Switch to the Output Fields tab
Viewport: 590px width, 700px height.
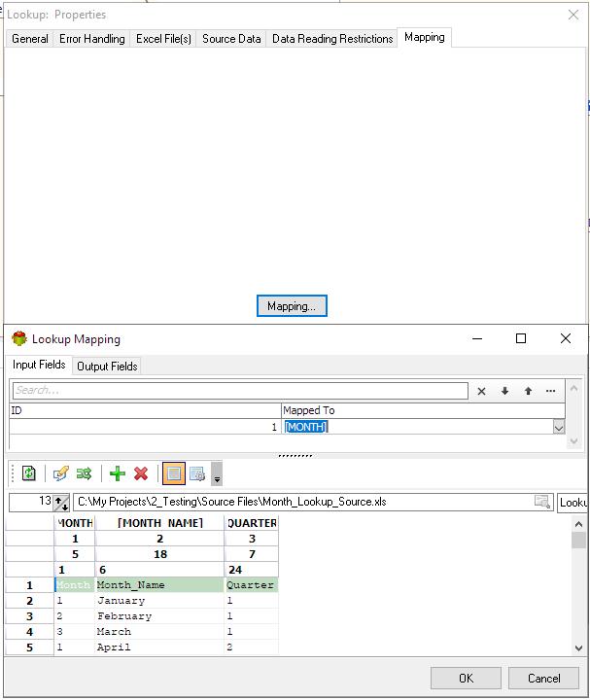click(x=107, y=367)
